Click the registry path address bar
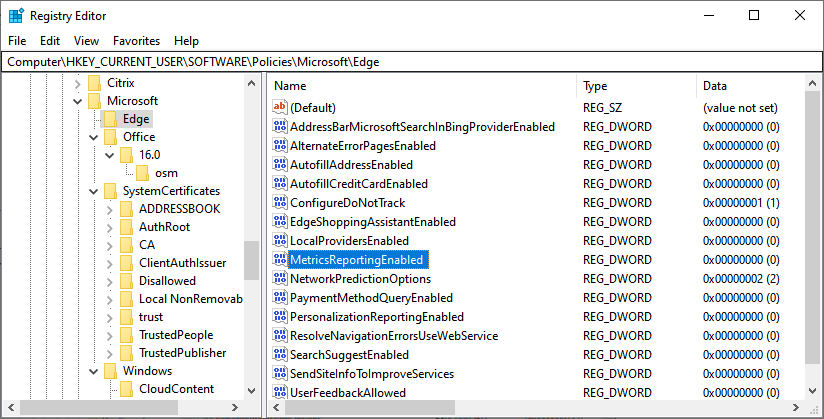 [x=400, y=62]
